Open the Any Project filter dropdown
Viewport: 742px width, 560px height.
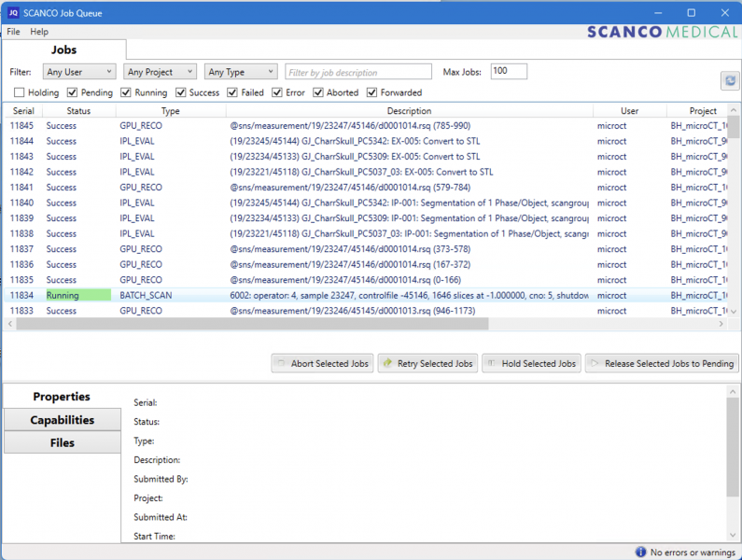tap(160, 72)
